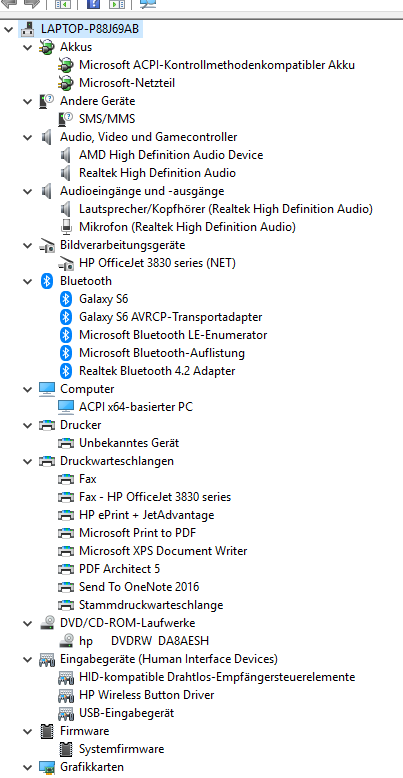Select Microsoft XPS Document Writer
Screen dimensions: 403x778
(x=163, y=551)
